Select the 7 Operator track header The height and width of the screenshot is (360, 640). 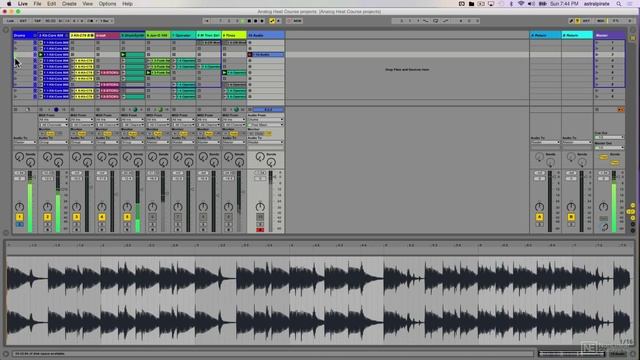[183, 36]
